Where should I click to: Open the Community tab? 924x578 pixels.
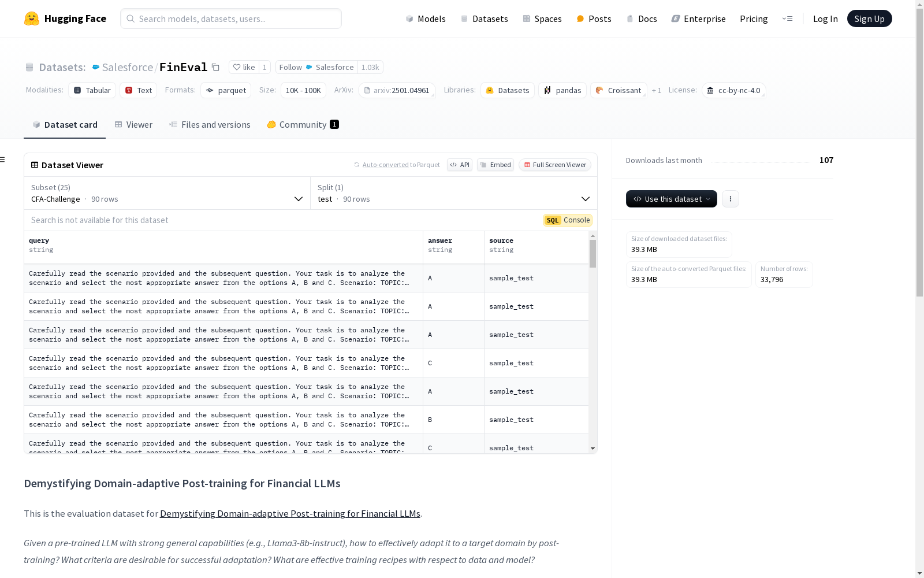(x=303, y=125)
